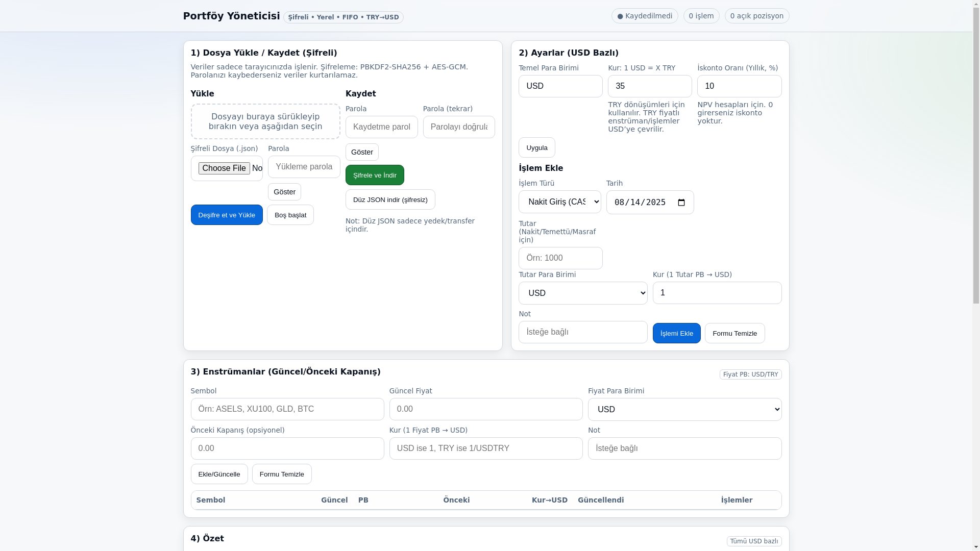Click the İşlemi Ekle button

click(676, 333)
